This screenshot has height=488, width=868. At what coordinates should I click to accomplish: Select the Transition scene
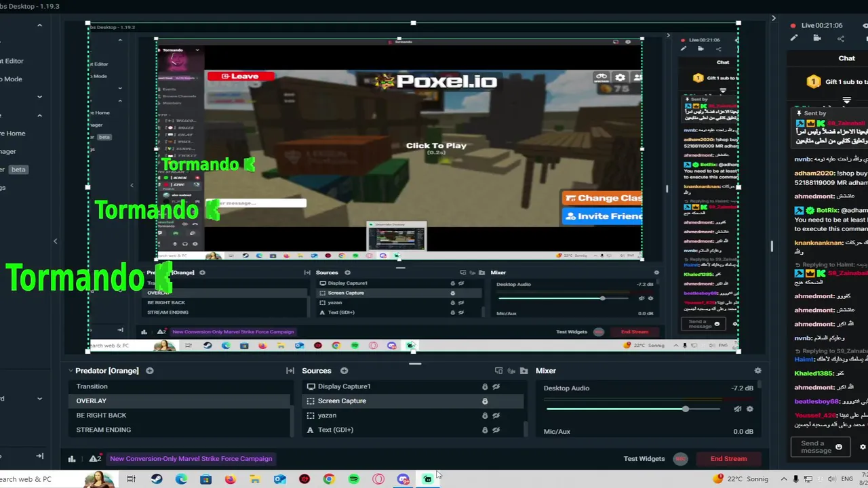[x=179, y=386]
